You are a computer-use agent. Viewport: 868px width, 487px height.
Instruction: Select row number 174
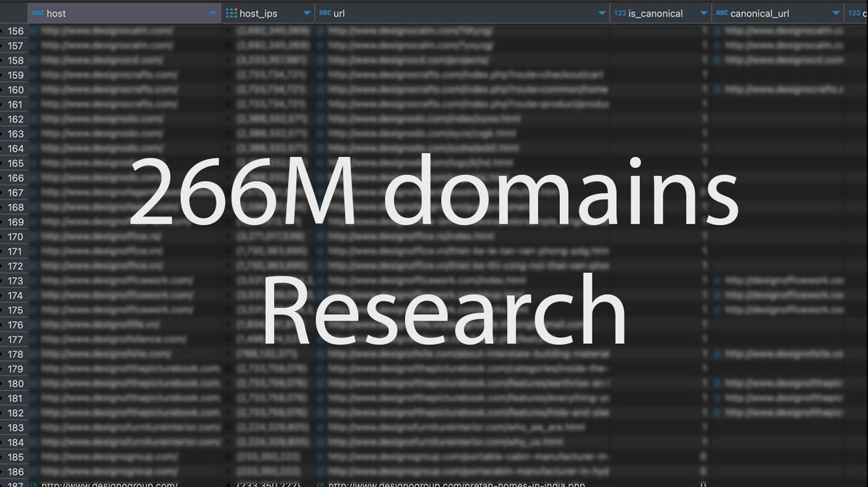pyautogui.click(x=15, y=295)
